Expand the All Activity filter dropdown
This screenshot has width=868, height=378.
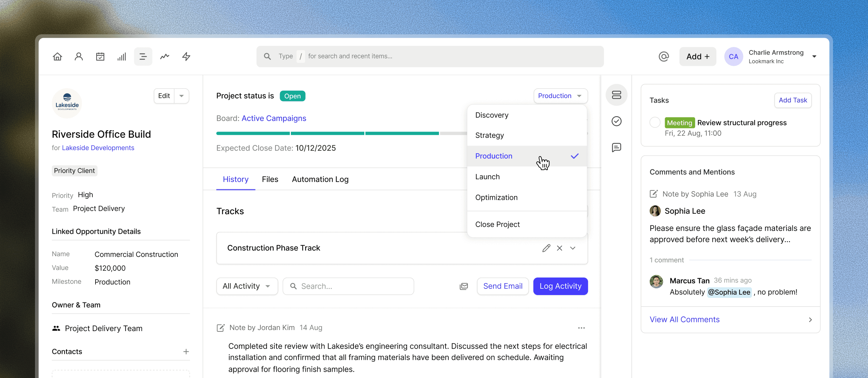pos(247,286)
